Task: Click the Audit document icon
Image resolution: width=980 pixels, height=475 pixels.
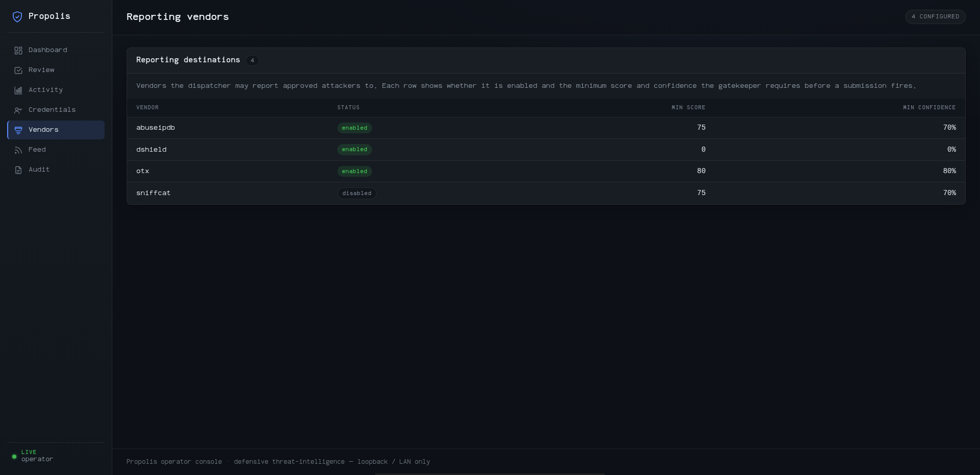Action: (18, 170)
